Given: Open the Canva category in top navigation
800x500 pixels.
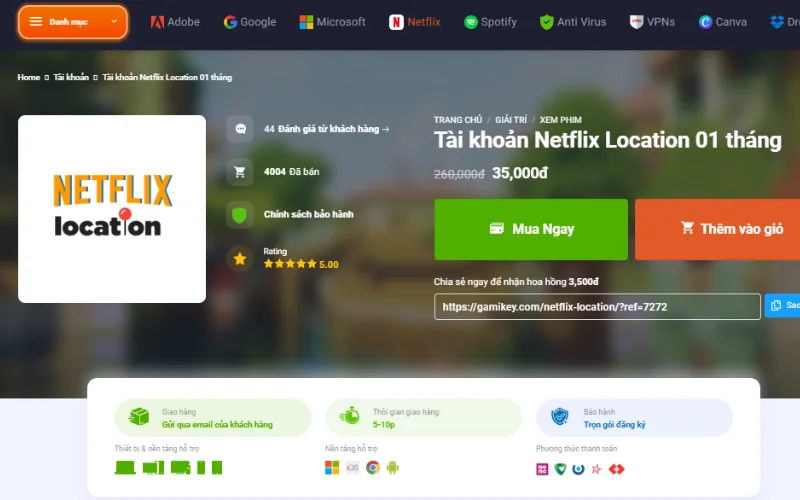Looking at the screenshot, I should coord(723,22).
